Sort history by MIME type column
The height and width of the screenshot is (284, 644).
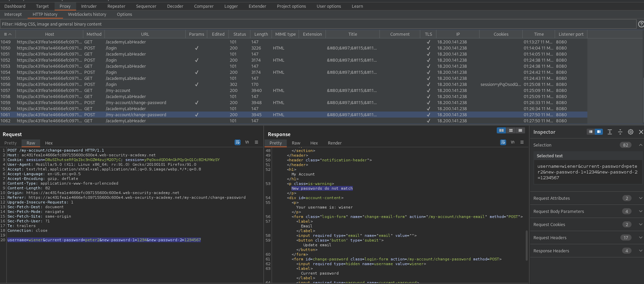pyautogui.click(x=285, y=34)
